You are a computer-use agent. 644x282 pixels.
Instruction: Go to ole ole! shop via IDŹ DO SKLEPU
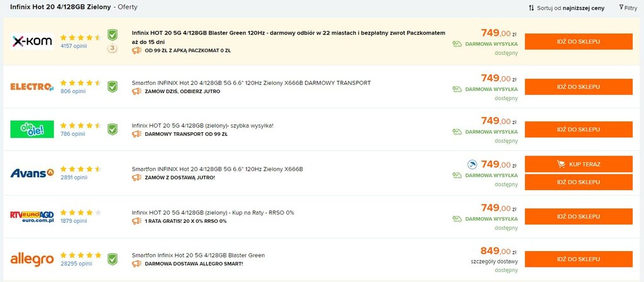point(579,130)
